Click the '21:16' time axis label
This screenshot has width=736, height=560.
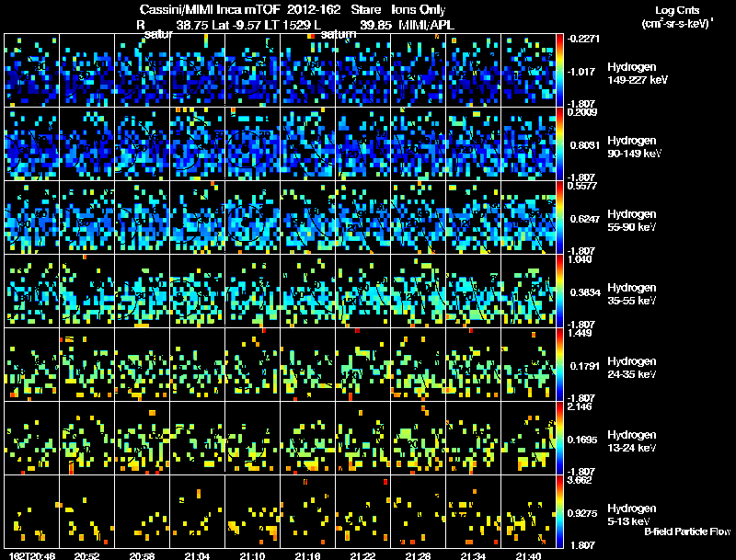[x=308, y=556]
